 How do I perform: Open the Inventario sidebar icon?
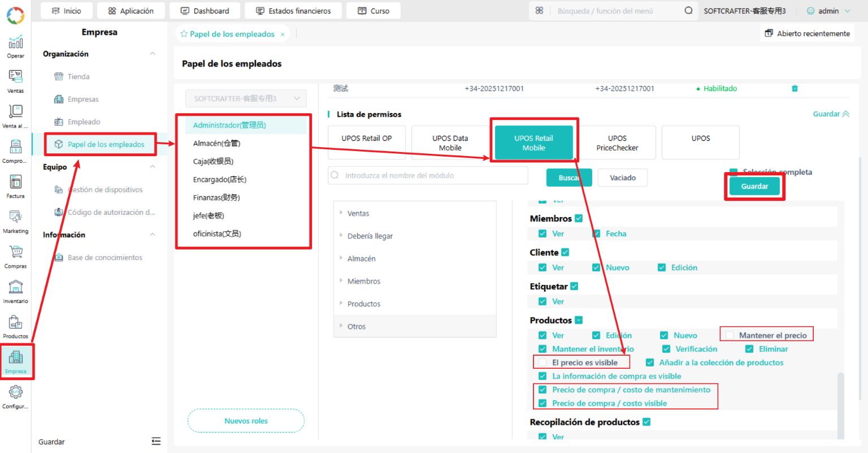pyautogui.click(x=15, y=292)
